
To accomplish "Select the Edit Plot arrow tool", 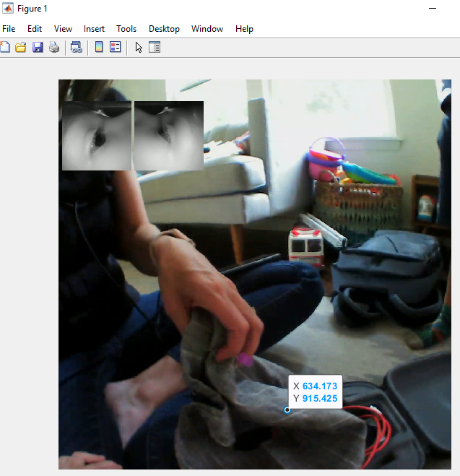I will click(x=139, y=48).
